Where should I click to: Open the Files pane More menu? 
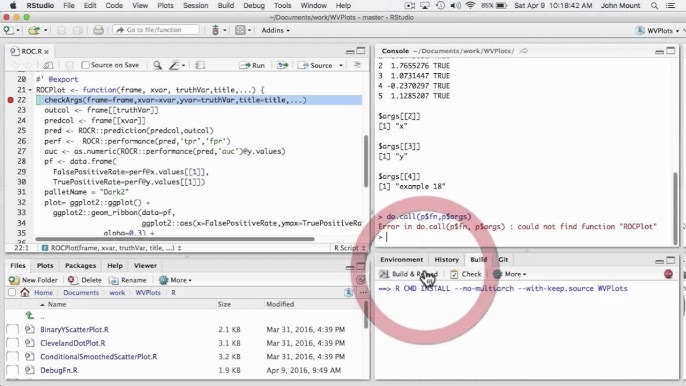175,280
